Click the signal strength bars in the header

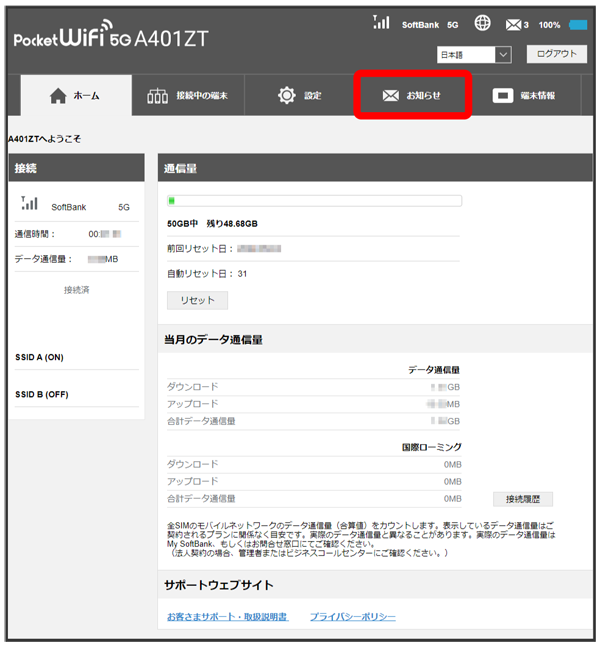[x=380, y=22]
